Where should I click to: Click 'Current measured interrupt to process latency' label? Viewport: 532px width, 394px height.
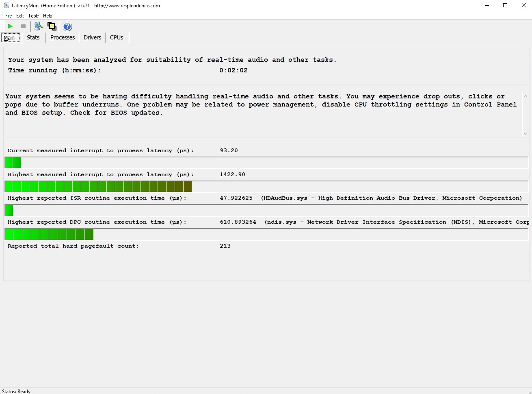[x=101, y=150]
